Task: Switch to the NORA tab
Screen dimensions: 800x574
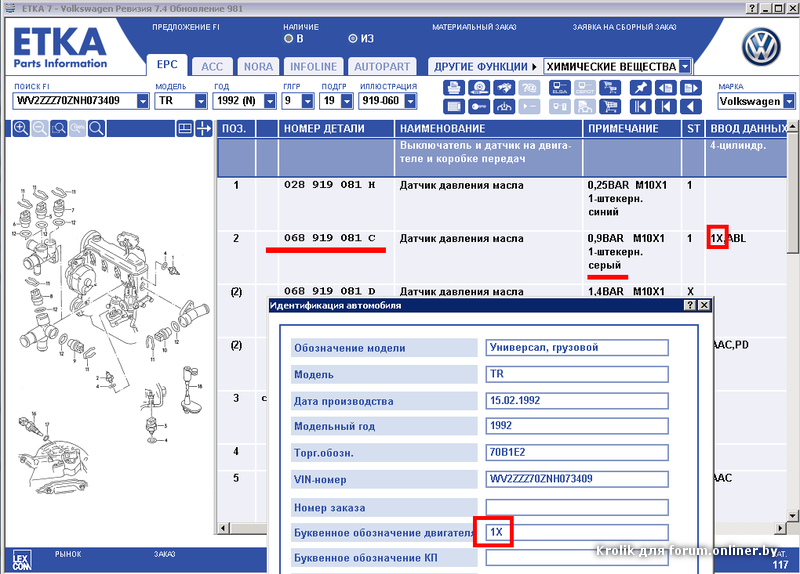Action: coord(258,66)
